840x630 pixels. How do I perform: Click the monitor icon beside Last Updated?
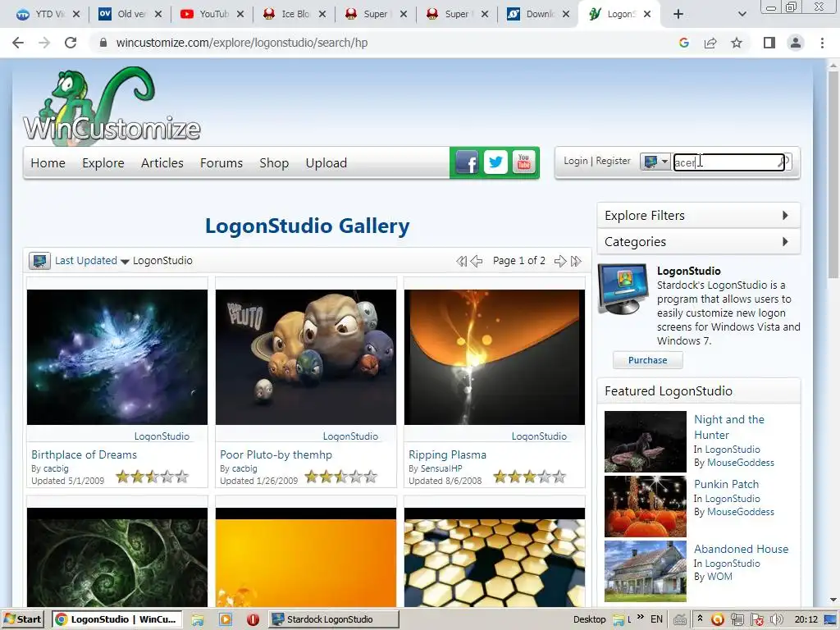coord(39,261)
